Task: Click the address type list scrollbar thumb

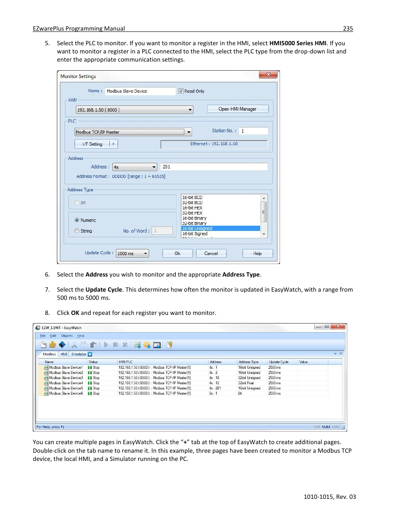Action: pos(264,212)
